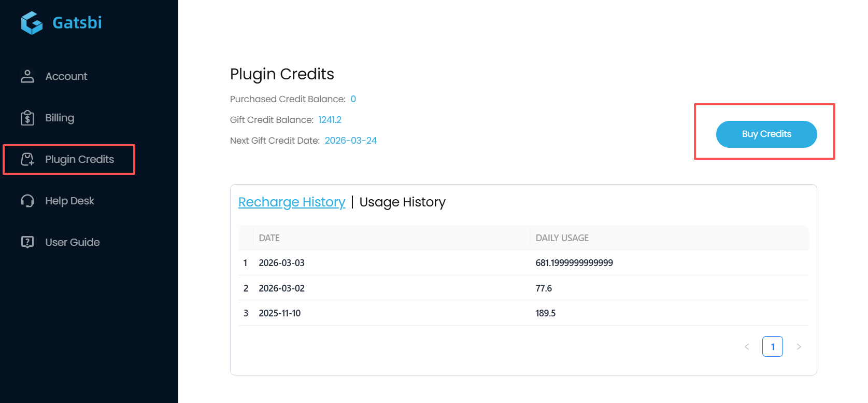This screenshot has height=403, width=868.
Task: Open the User Guide question mark icon
Action: coord(27,242)
